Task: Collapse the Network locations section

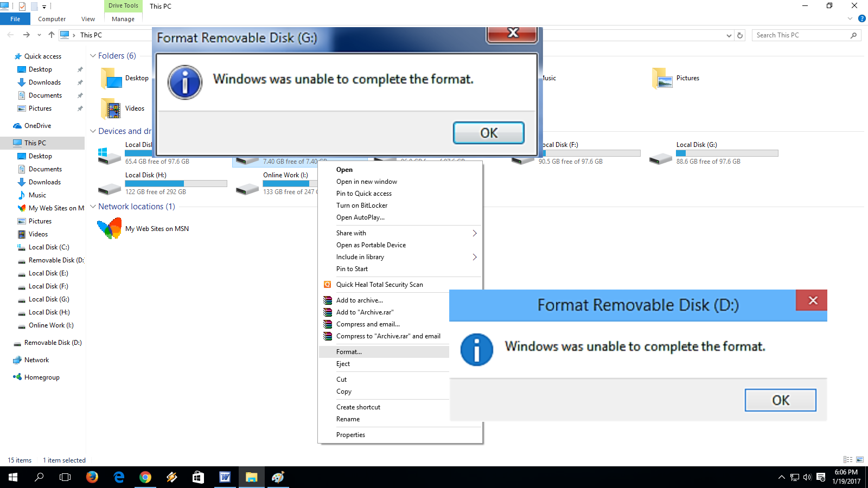Action: coord(93,206)
